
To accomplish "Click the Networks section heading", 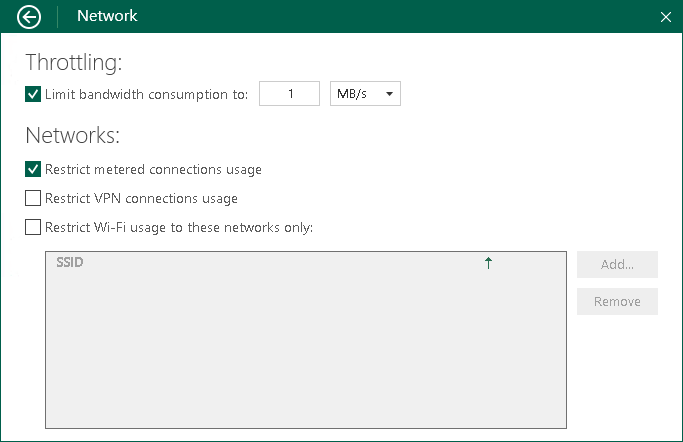I will click(x=72, y=135).
